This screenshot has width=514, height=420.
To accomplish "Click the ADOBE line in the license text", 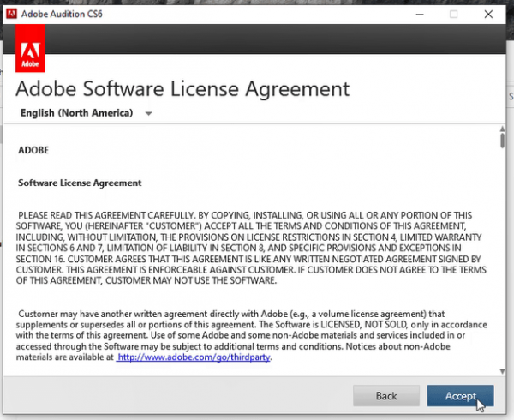I will point(33,149).
